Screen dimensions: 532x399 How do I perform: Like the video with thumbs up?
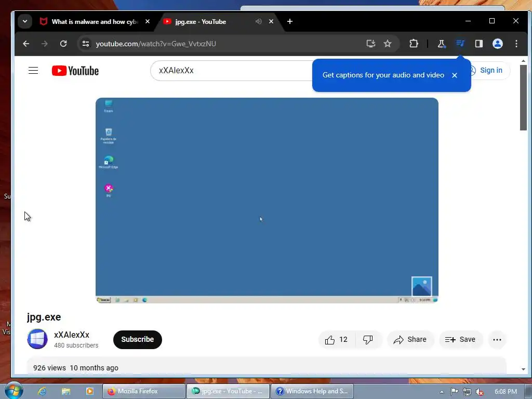(337, 340)
